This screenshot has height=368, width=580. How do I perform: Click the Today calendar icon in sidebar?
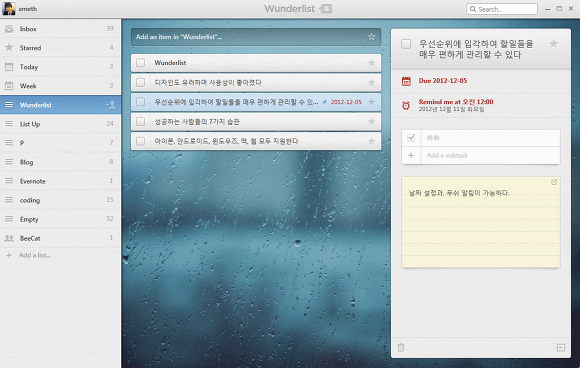[x=9, y=67]
